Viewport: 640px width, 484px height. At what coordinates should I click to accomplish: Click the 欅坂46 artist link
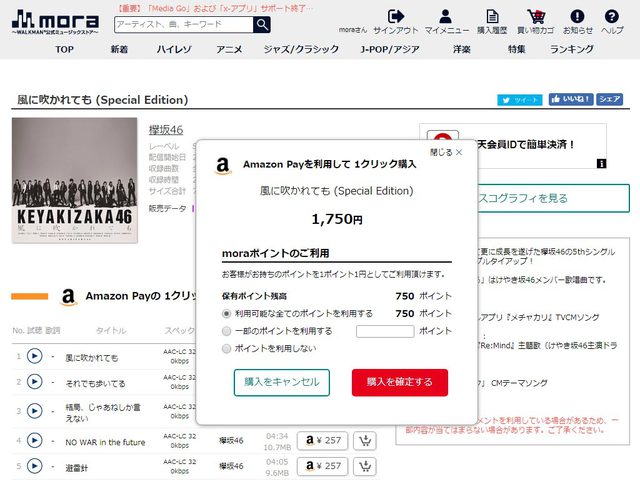[165, 130]
